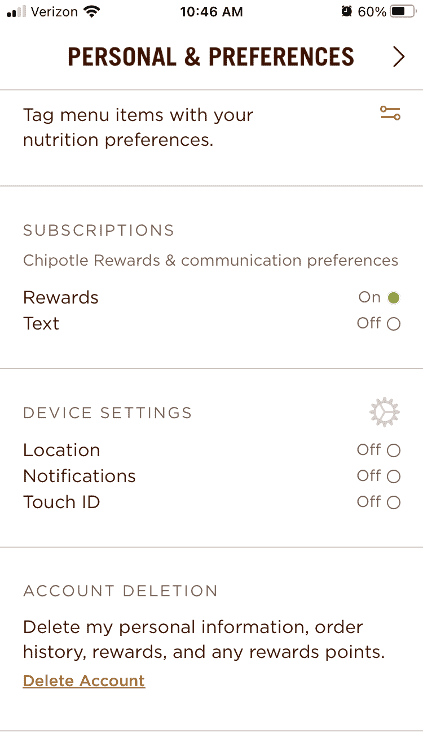The height and width of the screenshot is (754, 424).
Task: Open the Subscriptions section heading
Action: coord(99,230)
